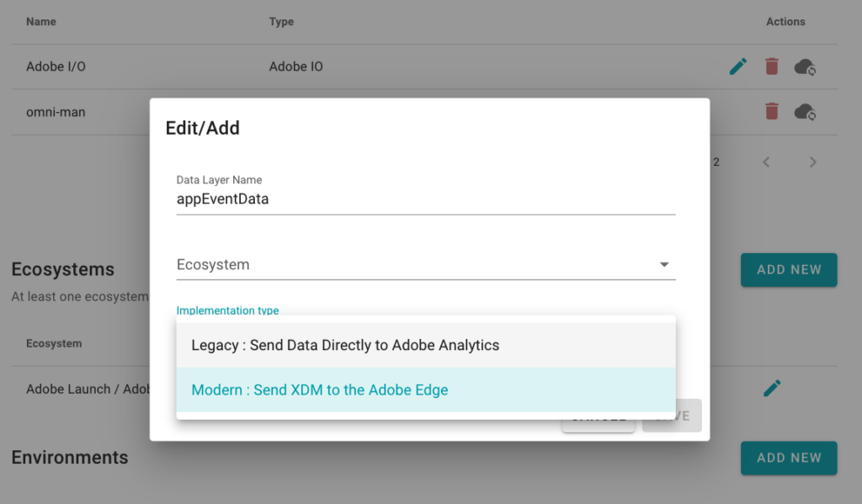Click the previous page arrow
This screenshot has height=504, width=862.
point(766,162)
